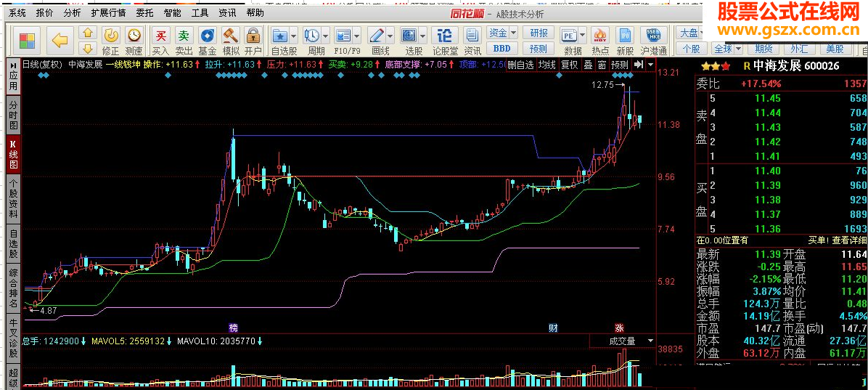868x390 pixels.
Task: Switch to the 分时图 sidebar tab
Action: [x=13, y=114]
